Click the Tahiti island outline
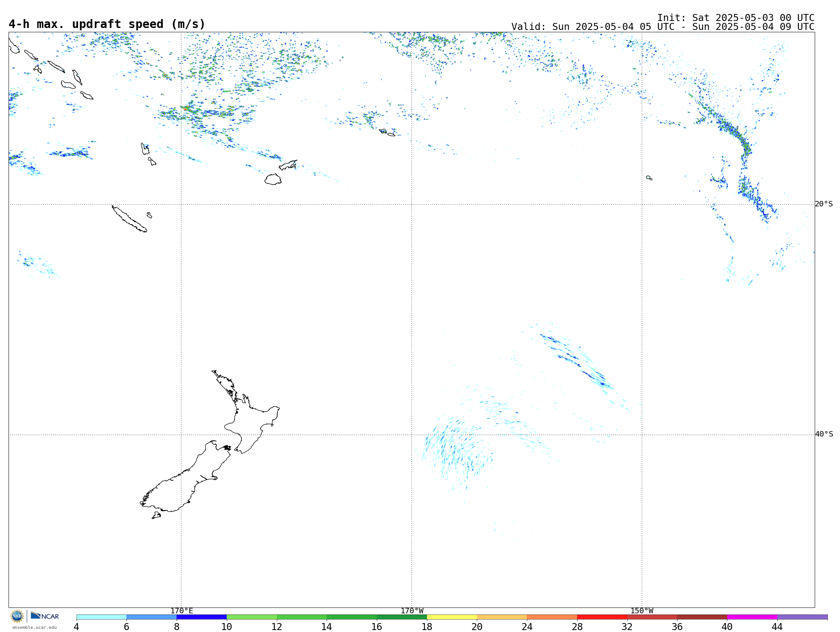840x632 pixels. (x=649, y=178)
